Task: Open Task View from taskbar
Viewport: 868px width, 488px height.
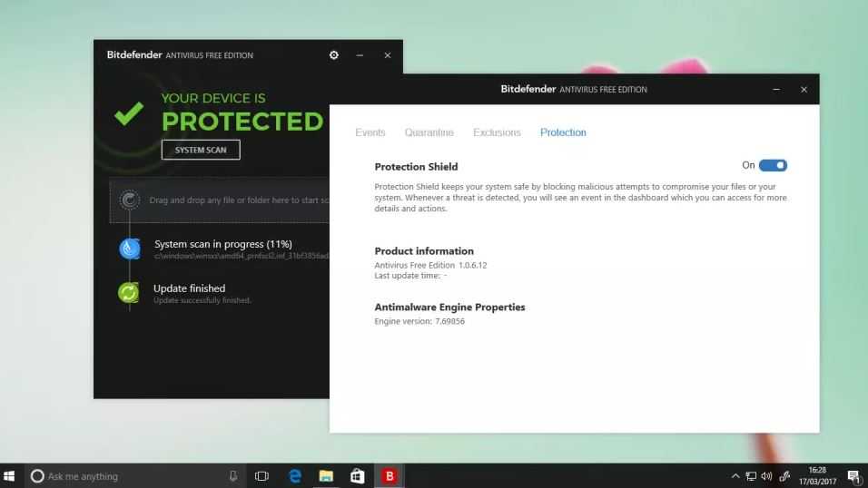Action: click(x=261, y=476)
